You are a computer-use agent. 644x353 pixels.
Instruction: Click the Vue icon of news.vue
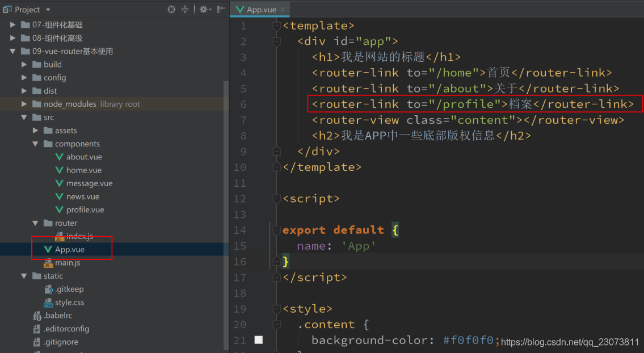point(59,196)
